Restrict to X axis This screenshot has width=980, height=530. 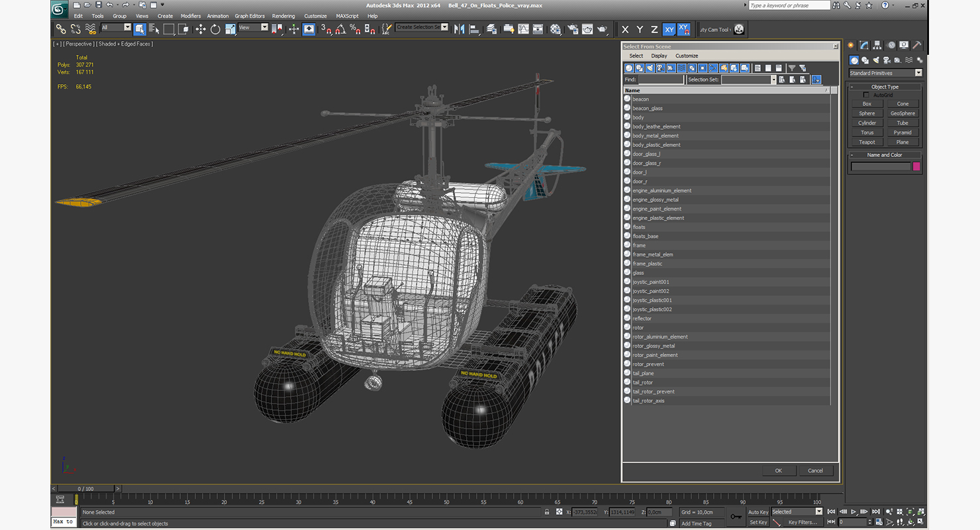pos(625,29)
